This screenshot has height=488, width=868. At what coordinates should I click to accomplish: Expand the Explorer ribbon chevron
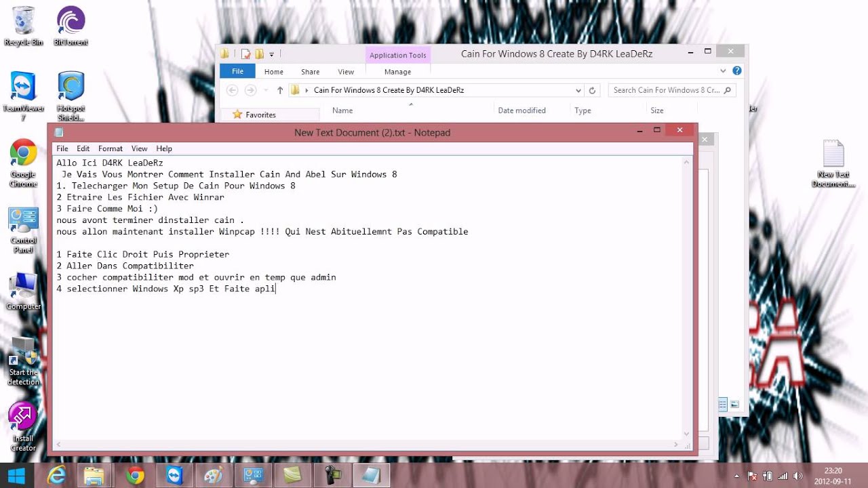click(724, 70)
